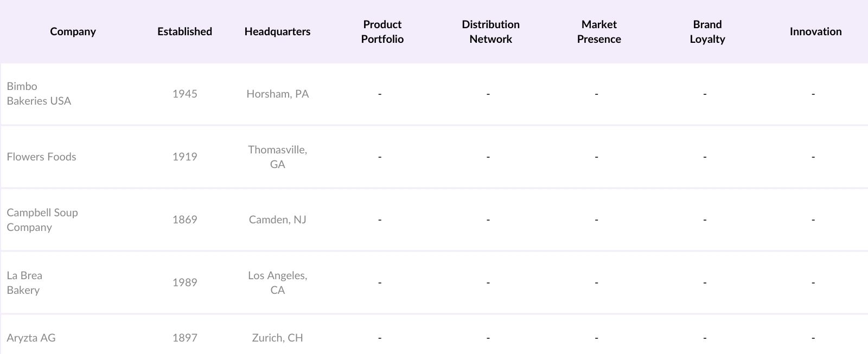Image resolution: width=868 pixels, height=354 pixels.
Task: Select the Brand Loyalty column header
Action: pos(707,31)
